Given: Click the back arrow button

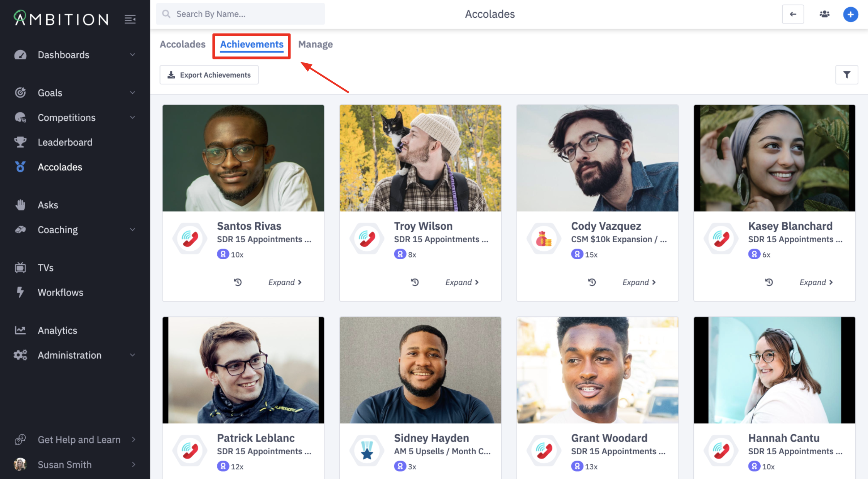Looking at the screenshot, I should click(x=793, y=14).
